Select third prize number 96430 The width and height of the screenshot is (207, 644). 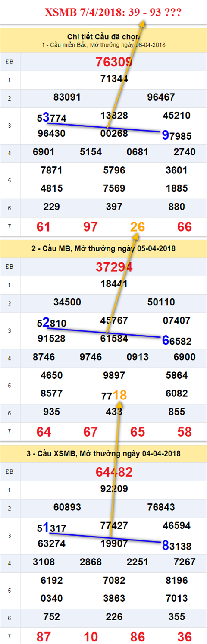pyautogui.click(x=52, y=134)
